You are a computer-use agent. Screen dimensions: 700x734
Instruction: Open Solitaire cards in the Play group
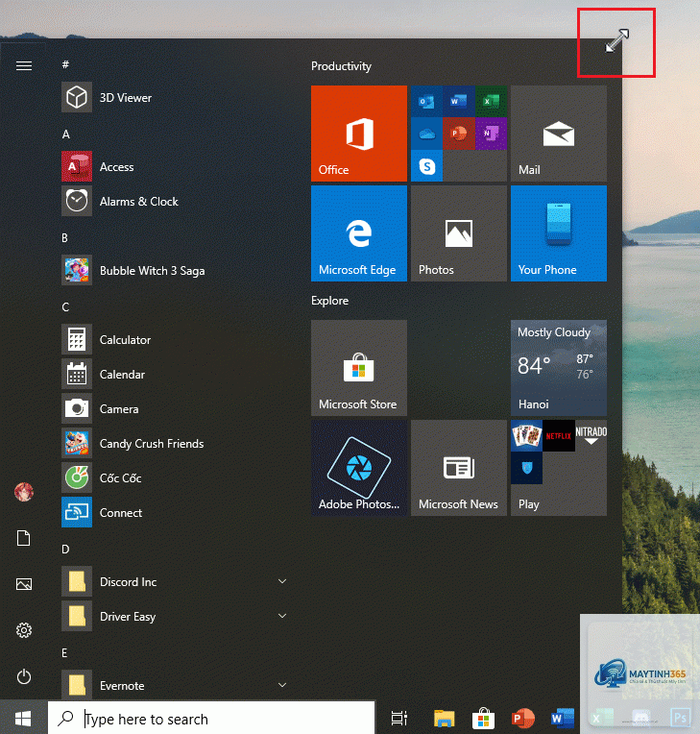pos(526,436)
